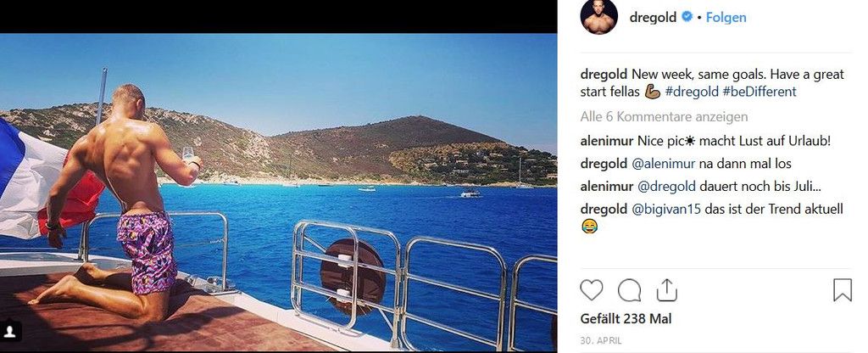The width and height of the screenshot is (868, 353).
Task: Click the dregold username in the header
Action: 653,18
